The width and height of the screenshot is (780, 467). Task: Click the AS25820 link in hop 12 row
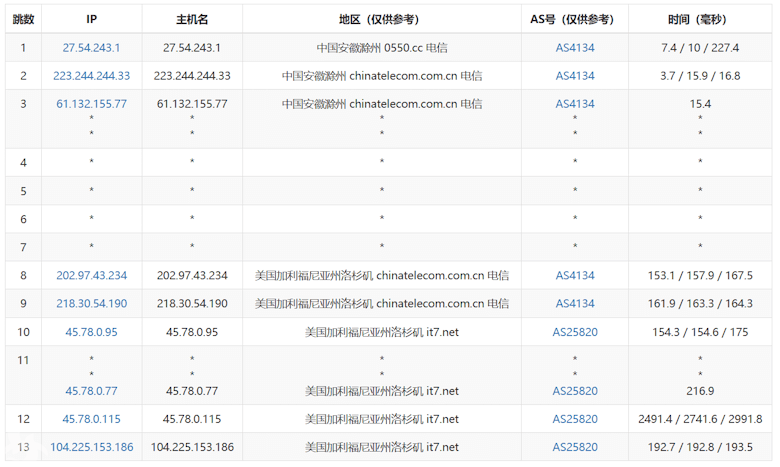click(x=575, y=419)
